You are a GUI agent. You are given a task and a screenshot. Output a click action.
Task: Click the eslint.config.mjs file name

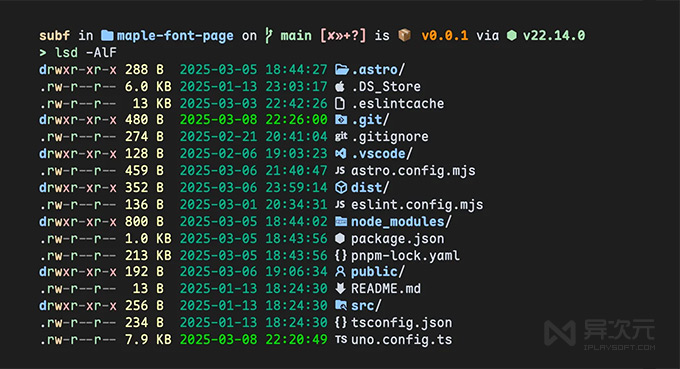417,205
